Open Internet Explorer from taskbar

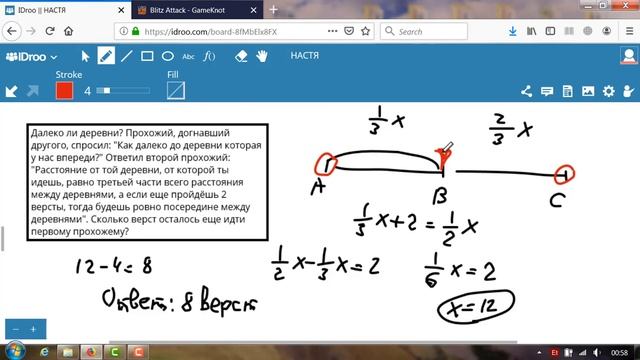pyautogui.click(x=44, y=352)
